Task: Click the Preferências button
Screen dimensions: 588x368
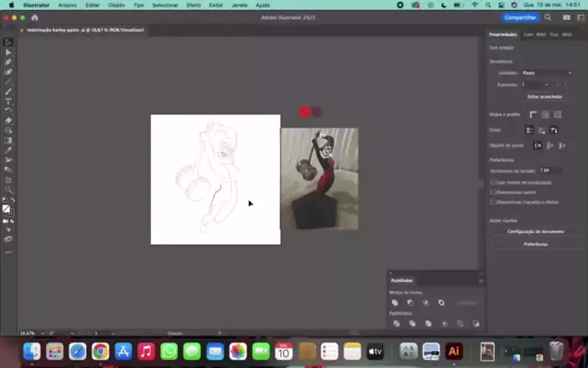Action: [536, 245]
